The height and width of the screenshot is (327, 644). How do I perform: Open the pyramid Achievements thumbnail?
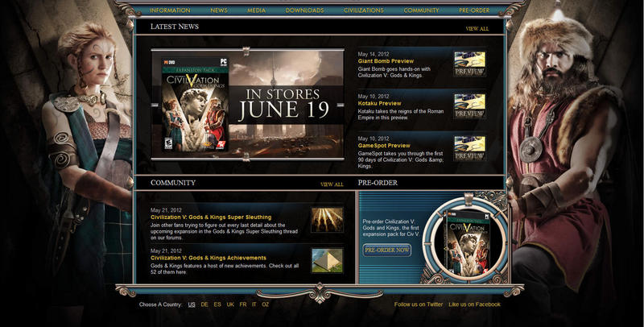pos(327,259)
